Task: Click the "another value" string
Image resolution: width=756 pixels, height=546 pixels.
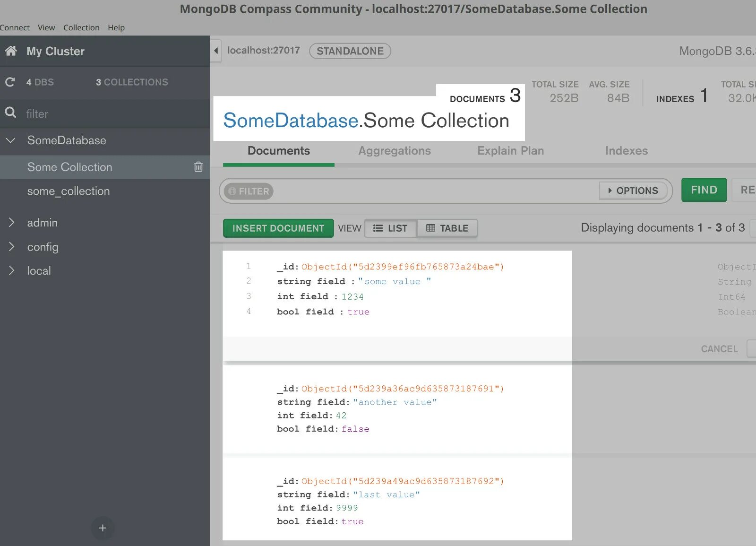Action: [x=395, y=402]
